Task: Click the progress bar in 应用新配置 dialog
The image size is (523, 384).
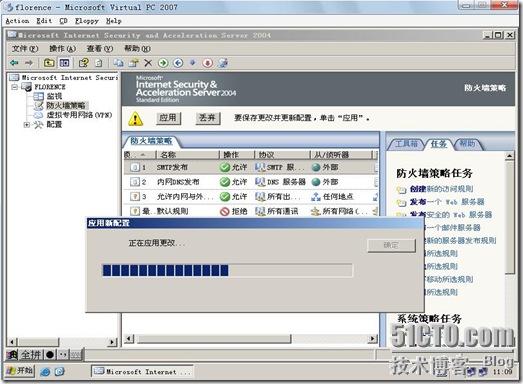Action: pyautogui.click(x=227, y=270)
